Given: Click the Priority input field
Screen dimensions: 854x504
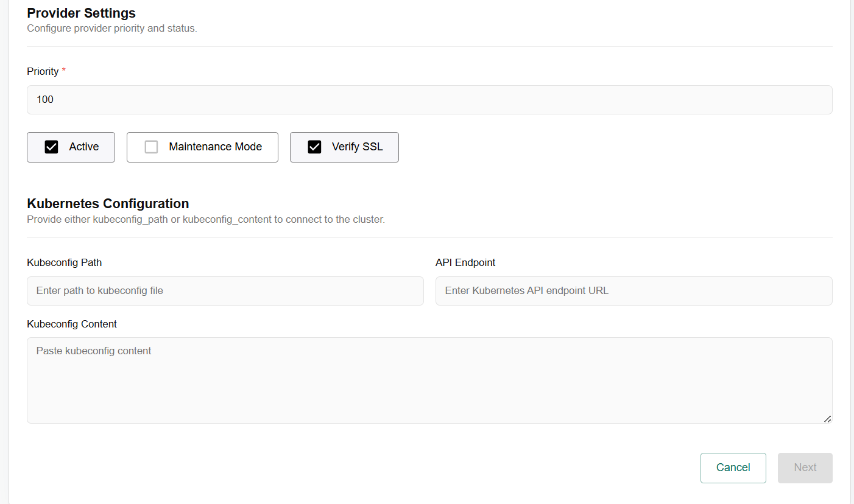Looking at the screenshot, I should coord(429,100).
